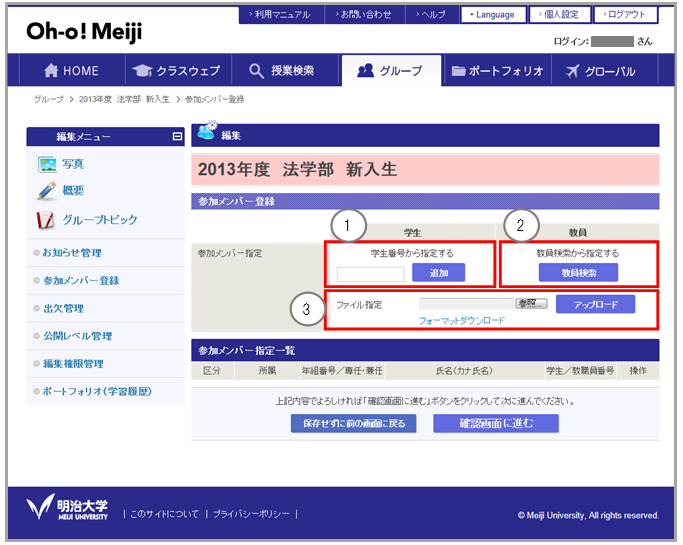Screen dimensions: 683x545
Task: Click the 教員検索 button
Action: coord(578,273)
